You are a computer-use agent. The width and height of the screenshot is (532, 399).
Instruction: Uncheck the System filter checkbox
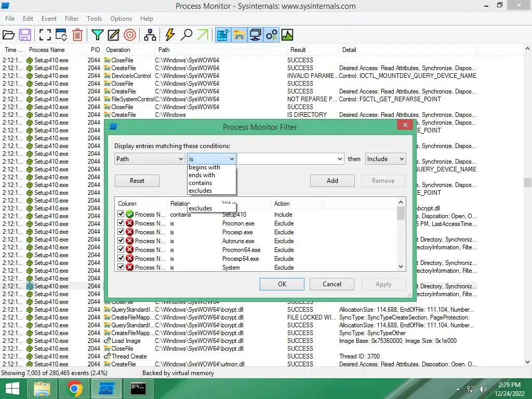pyautogui.click(x=121, y=267)
